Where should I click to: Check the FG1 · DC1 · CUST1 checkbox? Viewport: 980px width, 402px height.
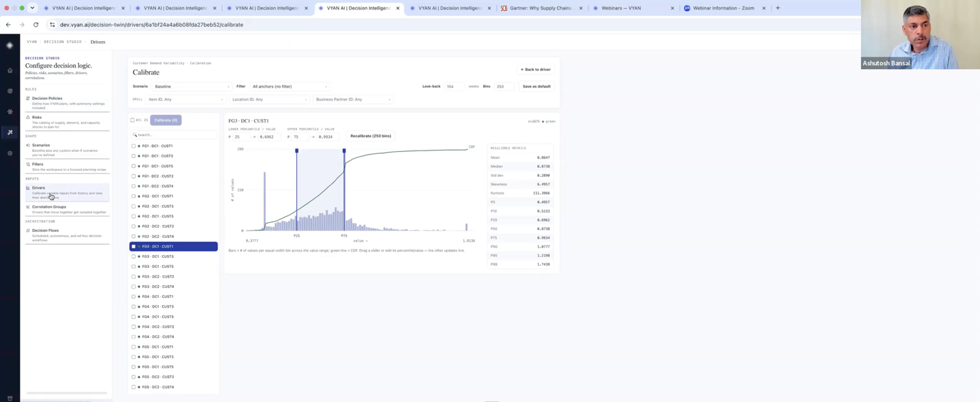[133, 146]
